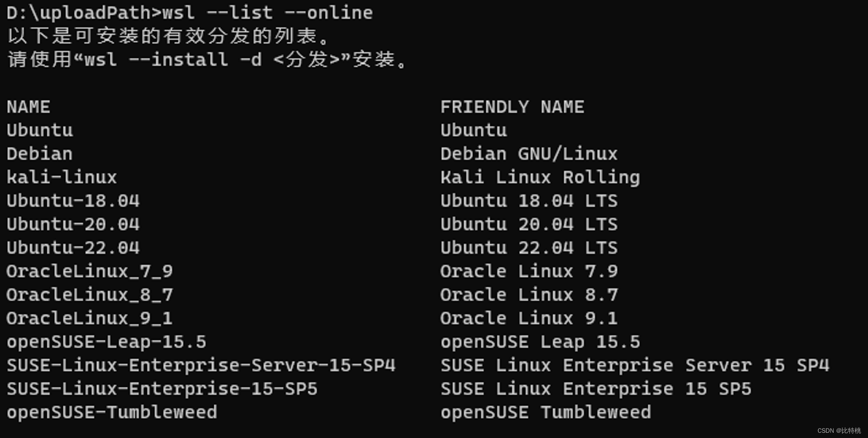The image size is (868, 438).
Task: Select the Ubuntu-18.04 name entry
Action: [73, 201]
